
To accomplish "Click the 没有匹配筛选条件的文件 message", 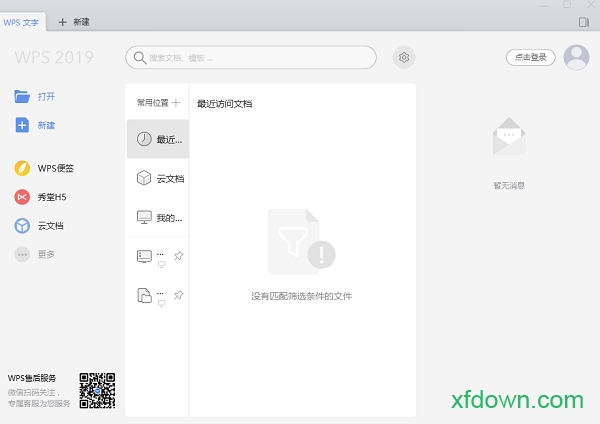I will (x=302, y=296).
